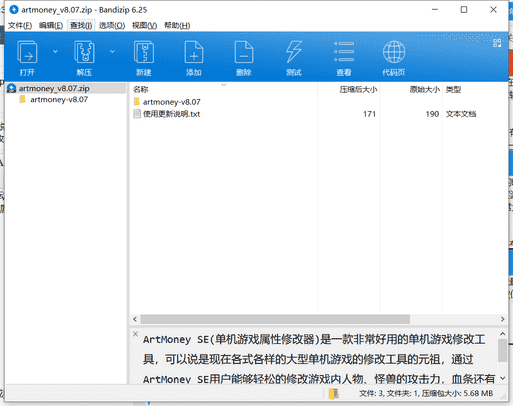Click the horizontal scrollbar thumb
Screen dimensions: 513x406
275,319
